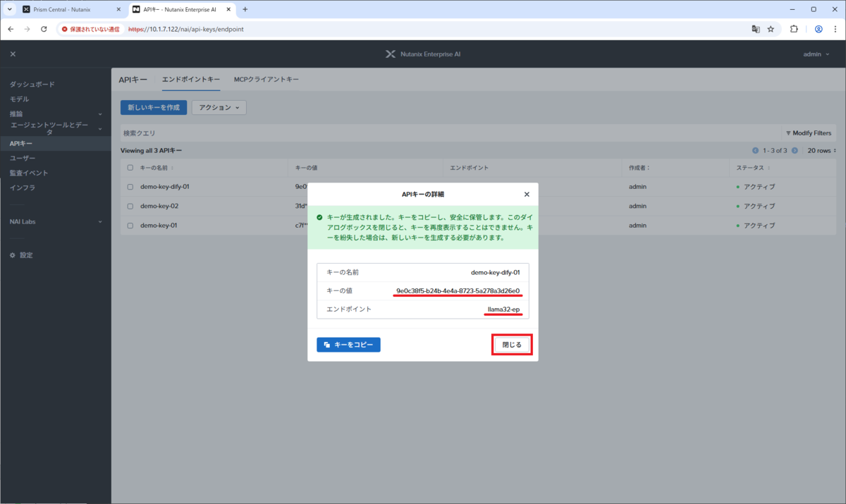Click the 閉じる button in the dialog

pyautogui.click(x=512, y=345)
